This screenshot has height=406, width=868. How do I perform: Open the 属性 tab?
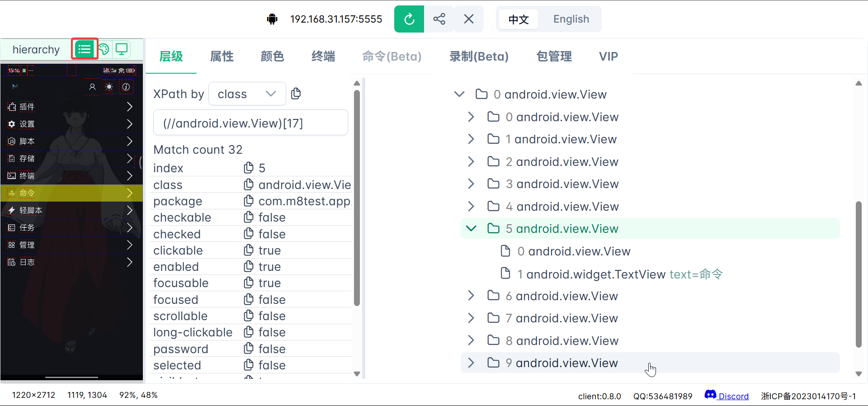[x=222, y=57]
